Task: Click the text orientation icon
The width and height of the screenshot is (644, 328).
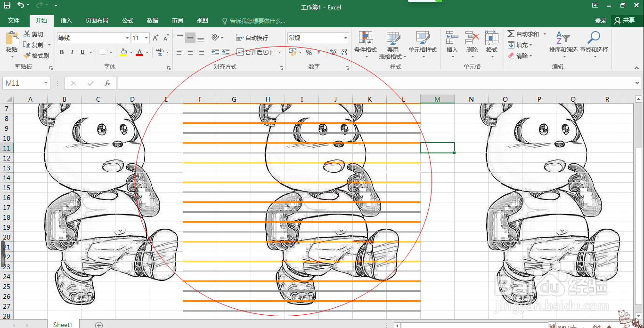Action: pos(215,38)
